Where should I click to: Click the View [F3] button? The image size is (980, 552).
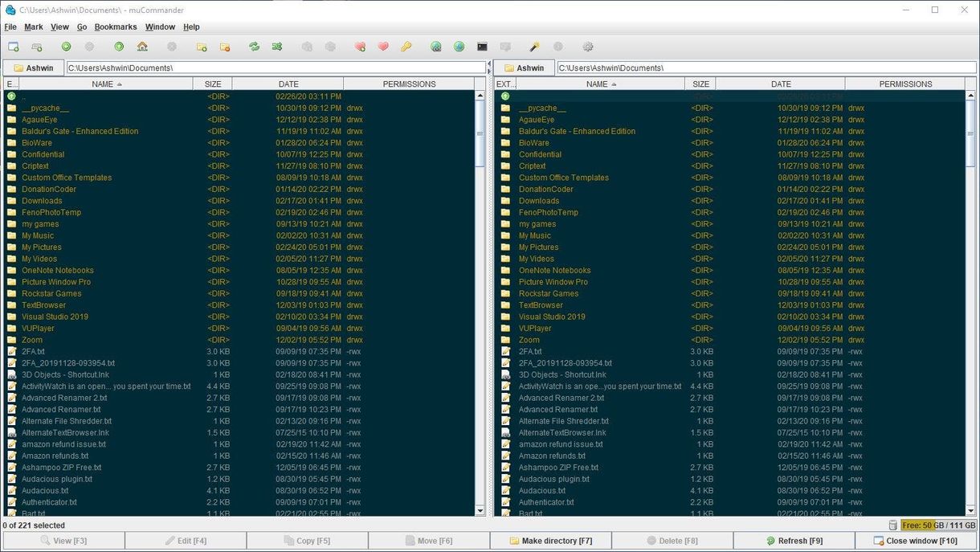coord(63,541)
